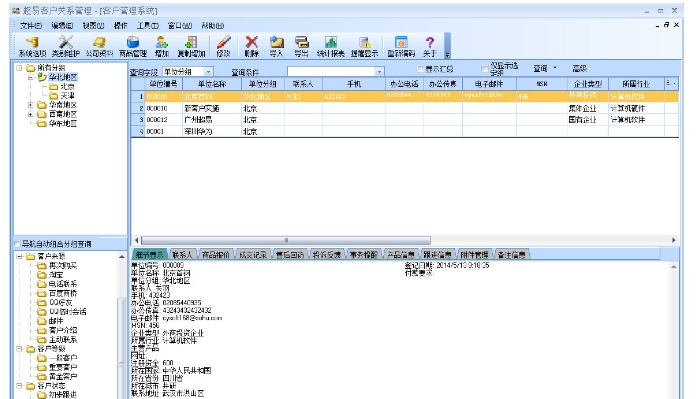Open 商品管理 in the toolbar

click(x=132, y=46)
